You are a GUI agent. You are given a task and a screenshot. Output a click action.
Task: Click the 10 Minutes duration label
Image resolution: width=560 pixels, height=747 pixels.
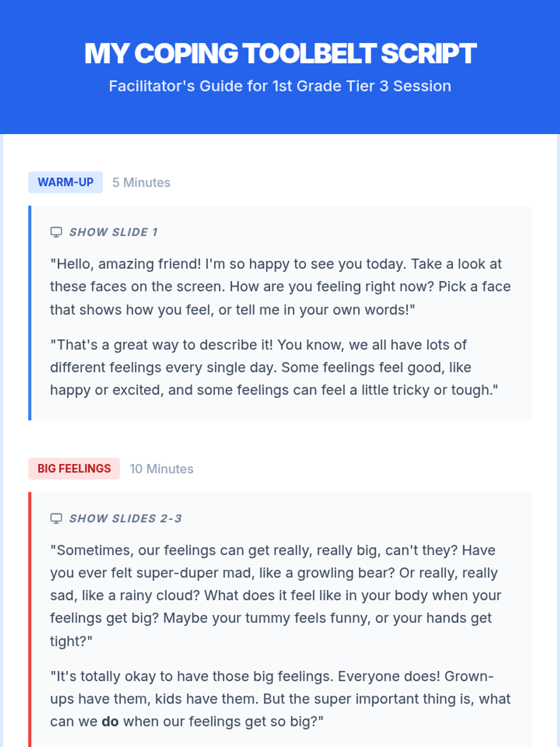161,469
